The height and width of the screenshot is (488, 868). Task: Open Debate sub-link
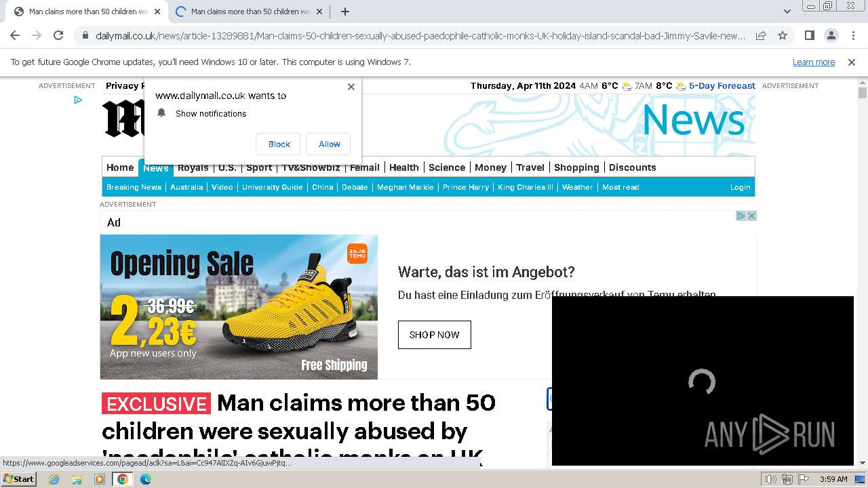click(x=355, y=187)
